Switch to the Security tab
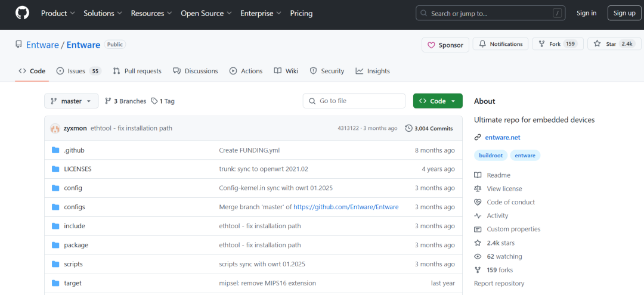The width and height of the screenshot is (644, 295). click(x=327, y=71)
